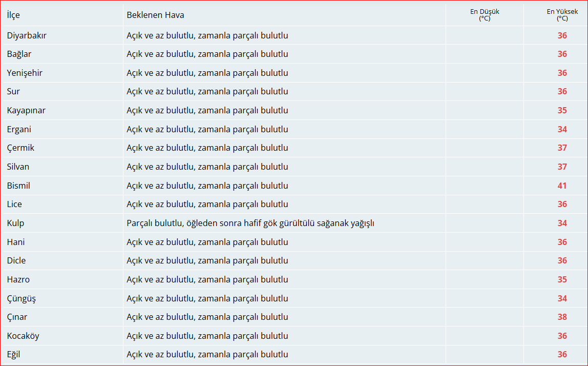The width and height of the screenshot is (588, 366).
Task: Select the Lice district name
Action: point(14,204)
